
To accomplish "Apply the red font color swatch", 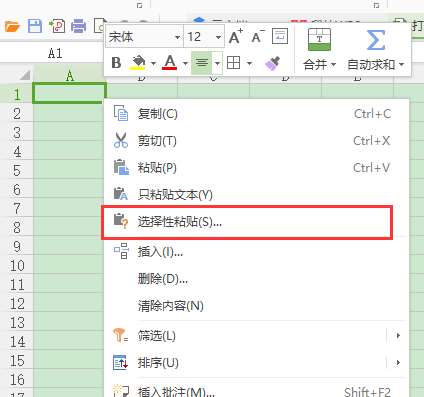I will point(169,63).
